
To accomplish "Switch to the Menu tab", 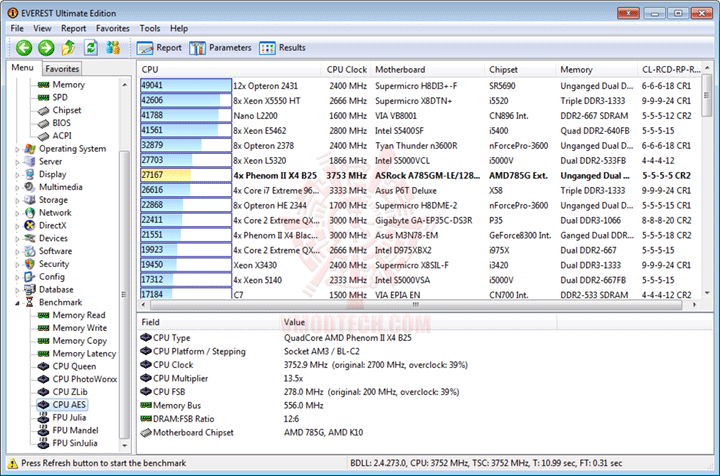I will (x=22, y=68).
